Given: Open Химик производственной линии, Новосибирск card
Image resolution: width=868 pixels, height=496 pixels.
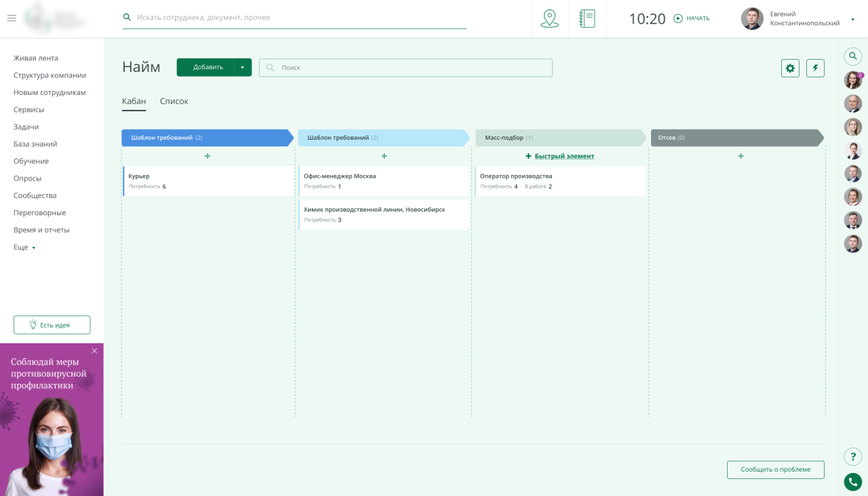Looking at the screenshot, I should pyautogui.click(x=384, y=214).
